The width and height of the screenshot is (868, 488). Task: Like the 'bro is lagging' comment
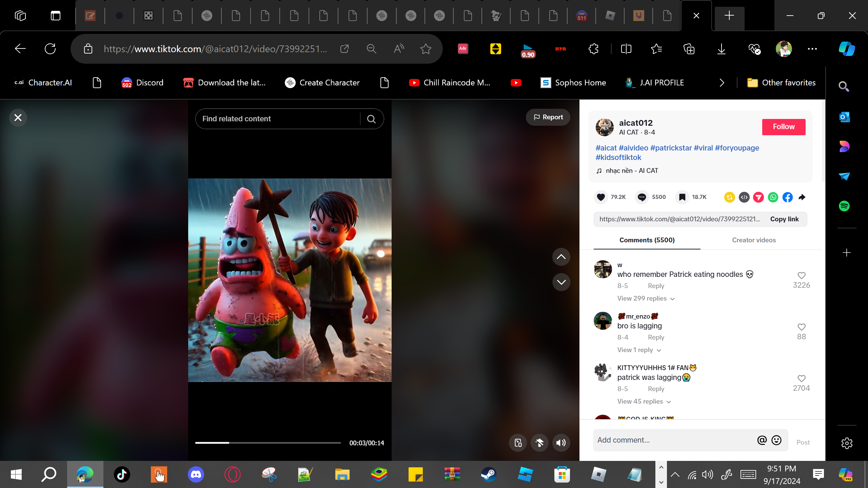coord(801,327)
